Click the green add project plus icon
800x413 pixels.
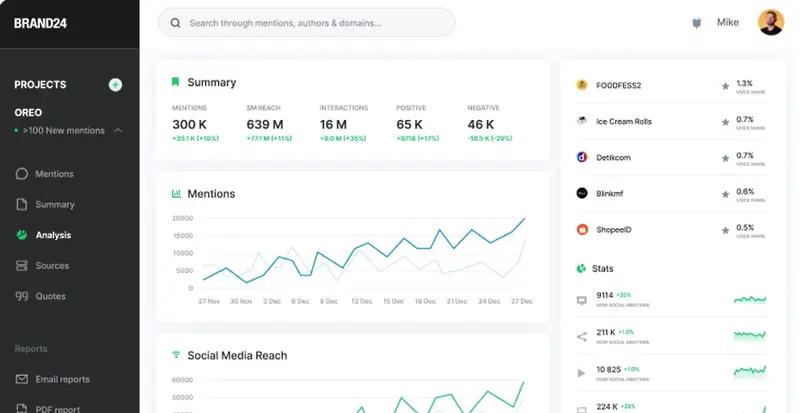point(115,85)
